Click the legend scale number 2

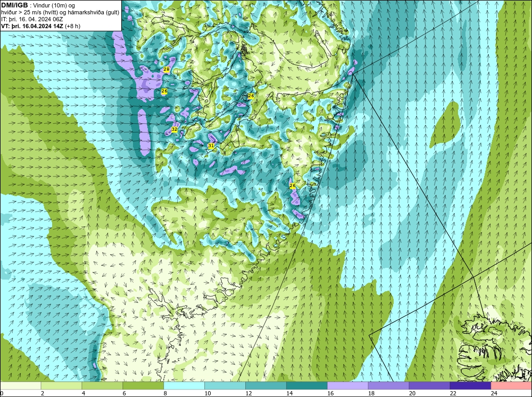[43, 393]
